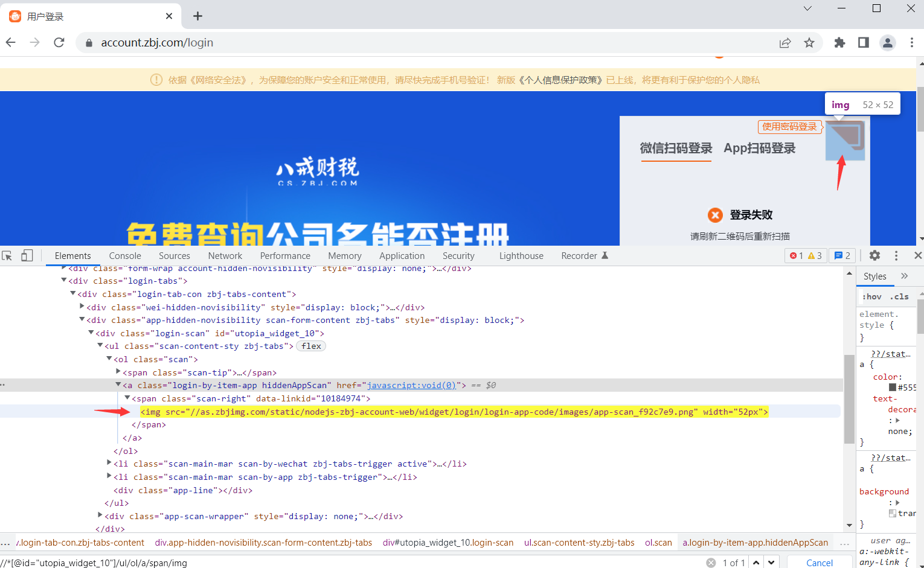The width and height of the screenshot is (924, 568).
Task: Open the Performance tab
Action: click(285, 256)
